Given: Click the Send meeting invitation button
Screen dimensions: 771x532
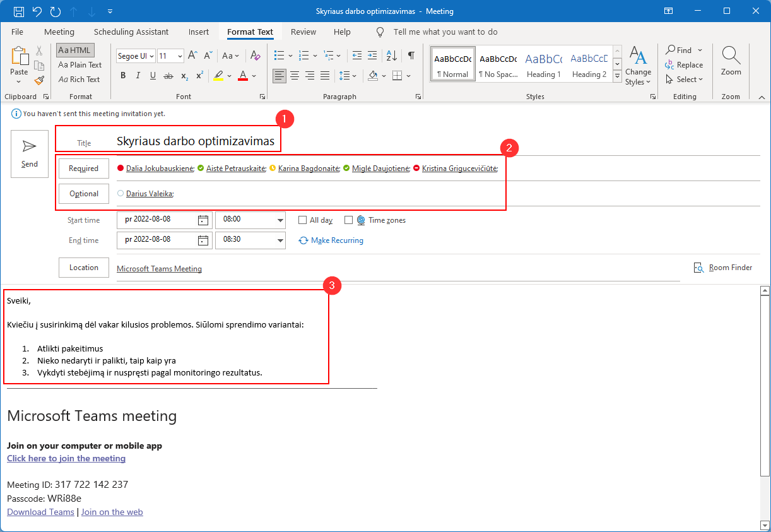Looking at the screenshot, I should coord(29,154).
